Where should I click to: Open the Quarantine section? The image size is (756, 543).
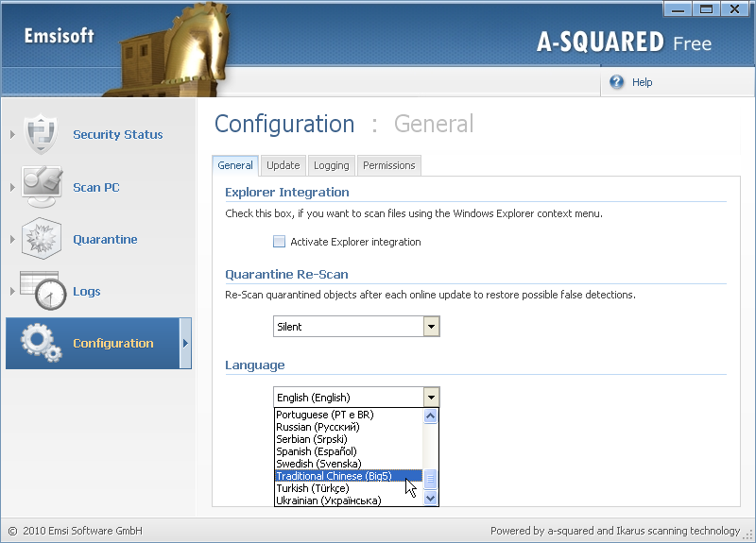tap(105, 239)
